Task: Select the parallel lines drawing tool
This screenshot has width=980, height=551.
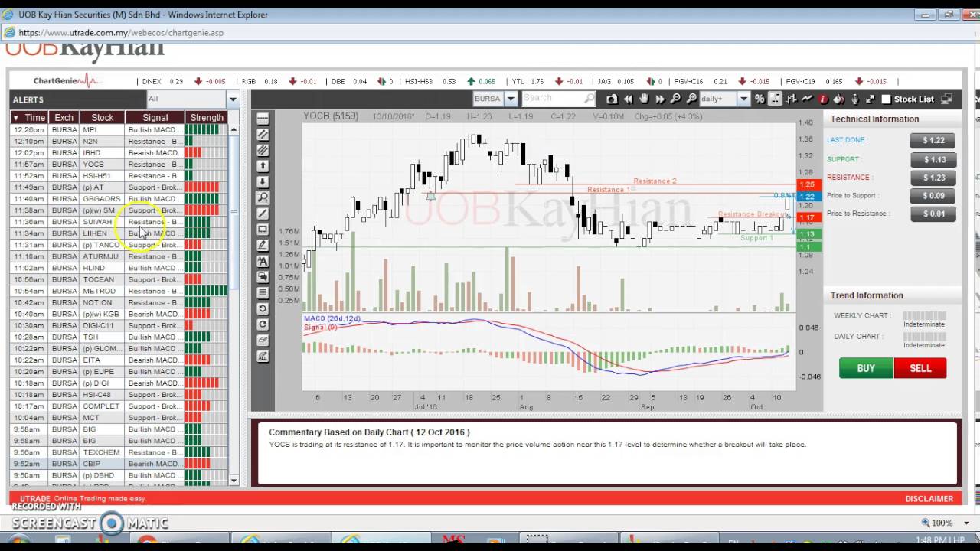Action: (263, 133)
